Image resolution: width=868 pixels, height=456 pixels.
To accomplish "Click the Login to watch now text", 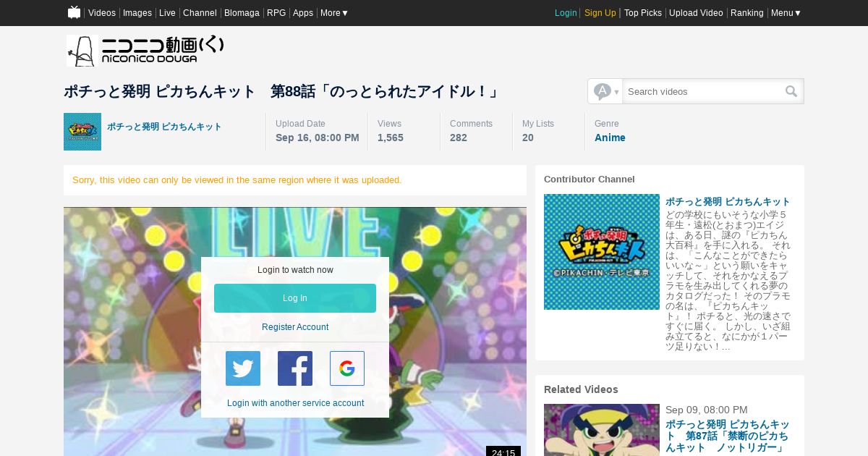I will (295, 270).
